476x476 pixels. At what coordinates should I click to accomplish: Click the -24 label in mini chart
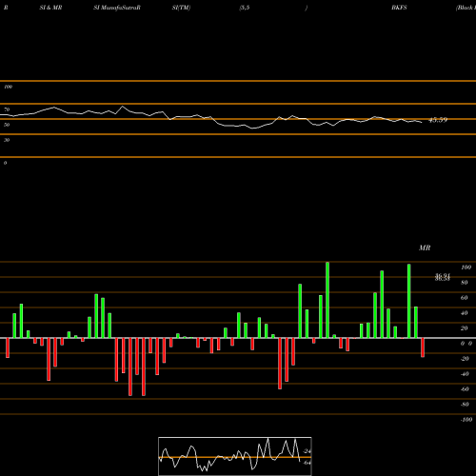click(307, 451)
